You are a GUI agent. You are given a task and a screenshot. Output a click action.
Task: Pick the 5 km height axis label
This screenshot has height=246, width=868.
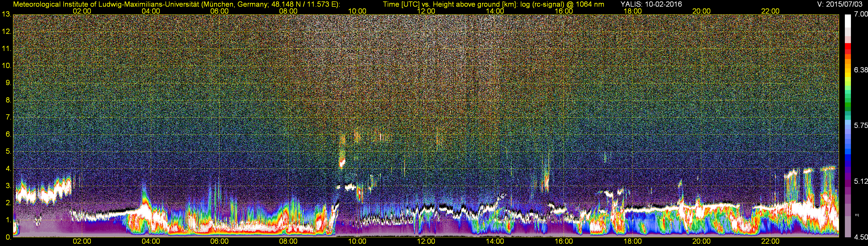[8, 151]
